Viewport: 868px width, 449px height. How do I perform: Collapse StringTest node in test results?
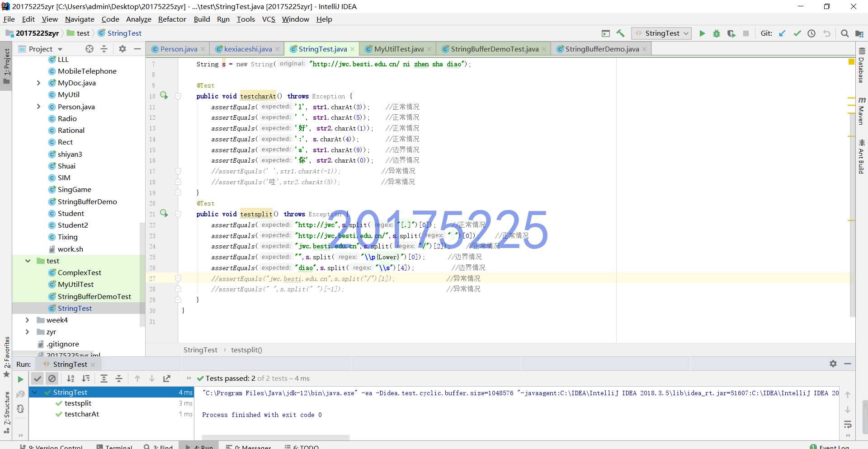[x=35, y=393]
